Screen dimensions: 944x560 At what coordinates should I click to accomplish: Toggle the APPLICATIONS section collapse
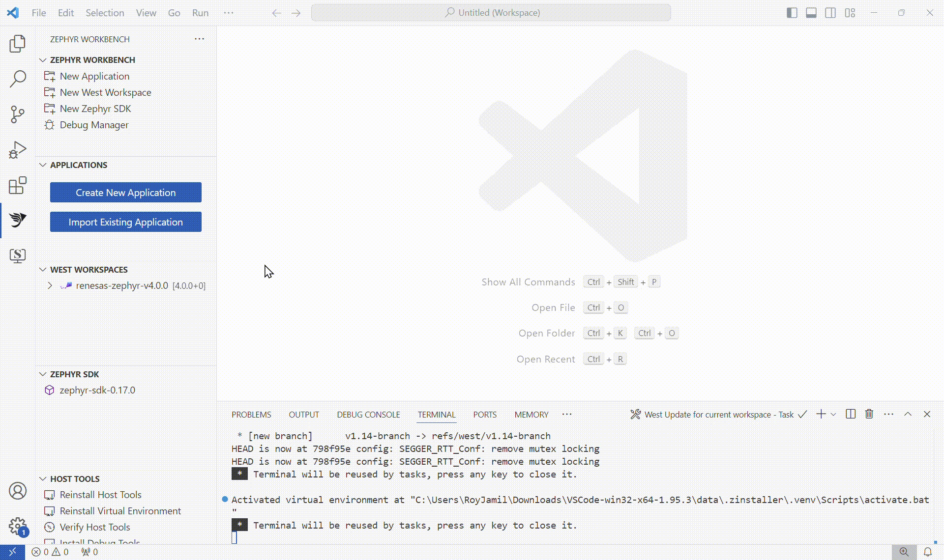[x=43, y=164]
